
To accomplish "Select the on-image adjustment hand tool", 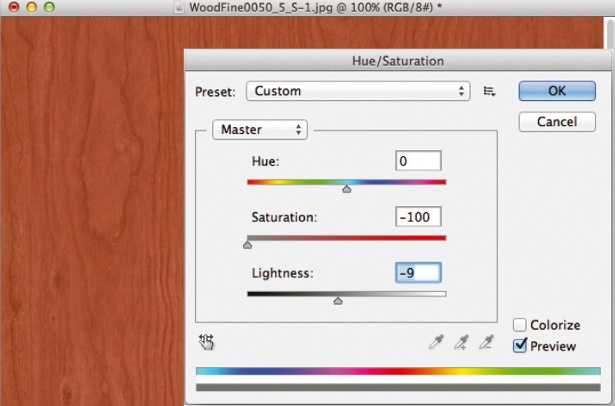I will pyautogui.click(x=207, y=342).
